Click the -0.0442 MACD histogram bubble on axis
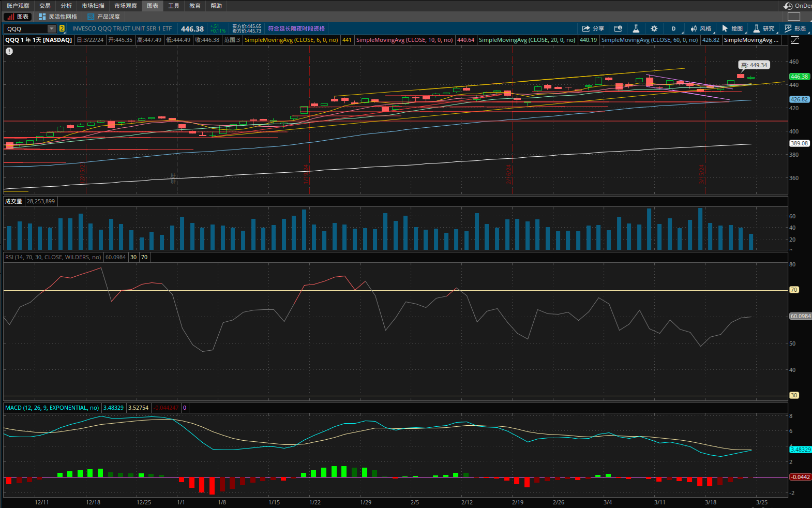The height and width of the screenshot is (508, 812). [801, 477]
